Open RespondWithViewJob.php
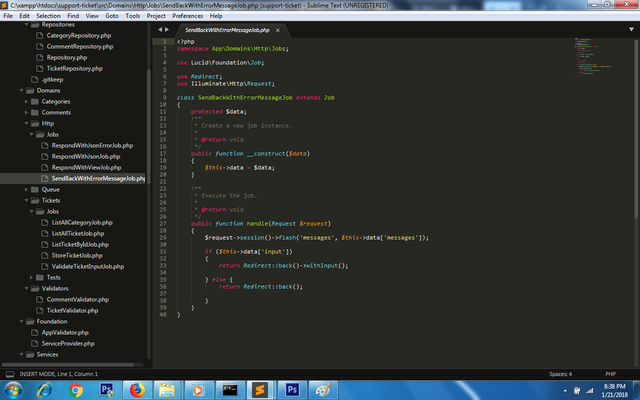Screen dimensions: 640x400 (x=86, y=167)
